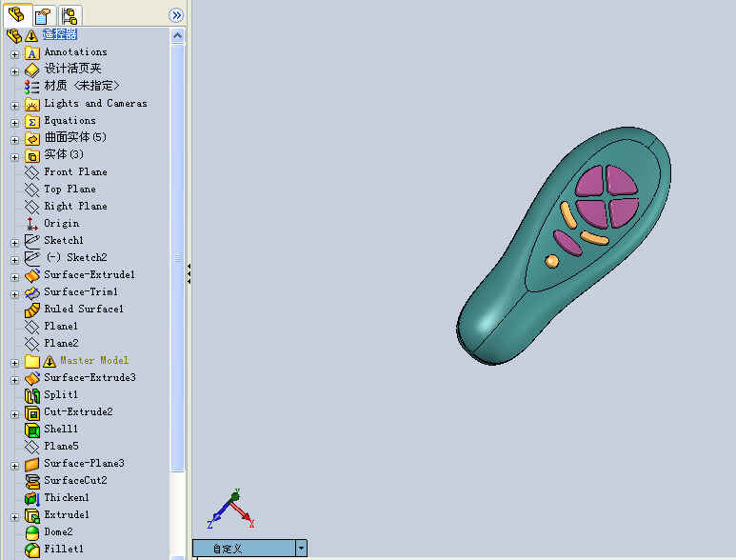Select Front Plane in the tree

[x=75, y=171]
